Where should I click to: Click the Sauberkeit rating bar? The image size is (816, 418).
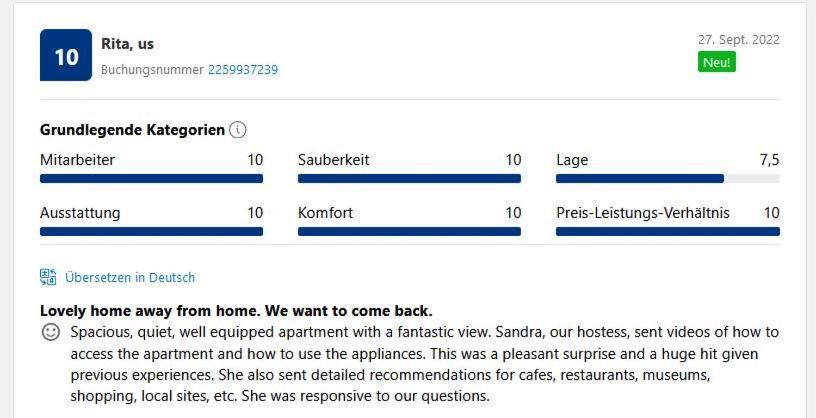(409, 179)
